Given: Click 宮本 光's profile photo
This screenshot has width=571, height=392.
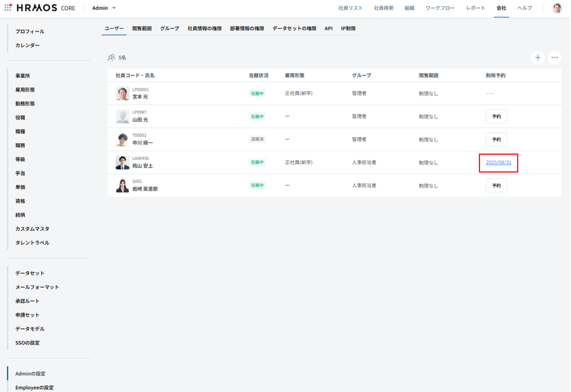Looking at the screenshot, I should click(122, 93).
